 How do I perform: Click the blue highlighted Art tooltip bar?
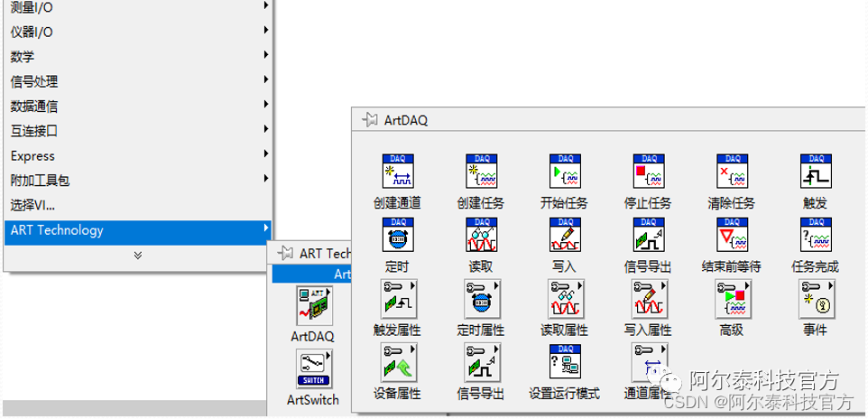[x=311, y=274]
